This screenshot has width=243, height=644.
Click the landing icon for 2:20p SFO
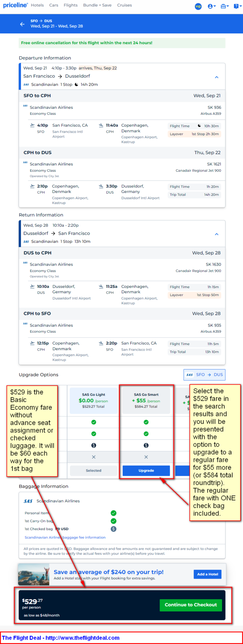click(x=101, y=343)
